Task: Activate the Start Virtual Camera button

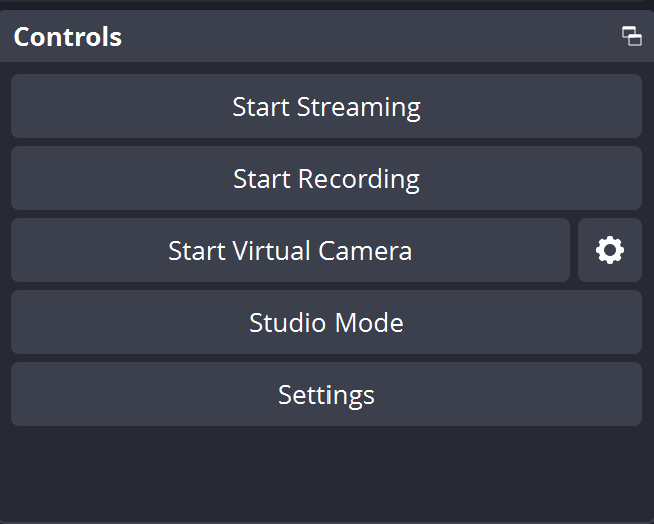Action: point(290,250)
